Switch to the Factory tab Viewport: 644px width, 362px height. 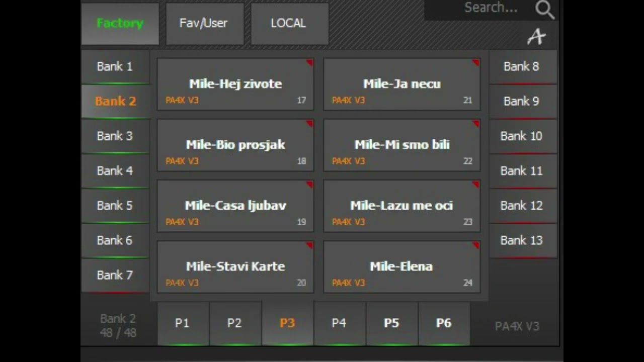120,24
